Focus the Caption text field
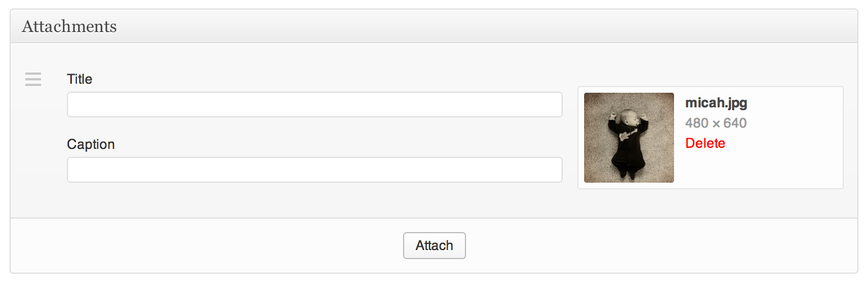 click(x=314, y=170)
